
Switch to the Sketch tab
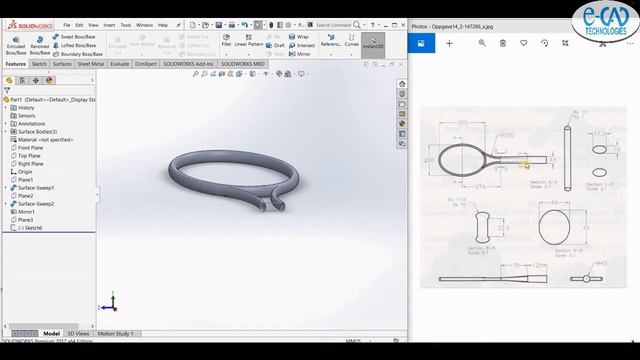point(39,64)
